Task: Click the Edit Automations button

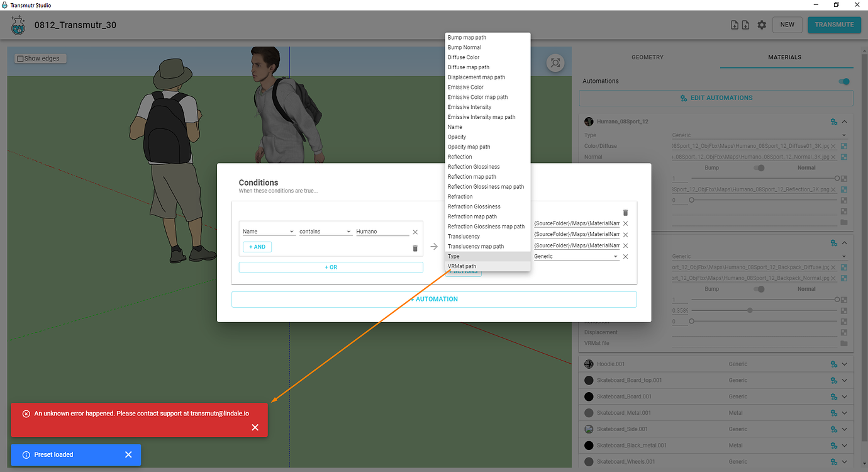Action: tap(716, 98)
